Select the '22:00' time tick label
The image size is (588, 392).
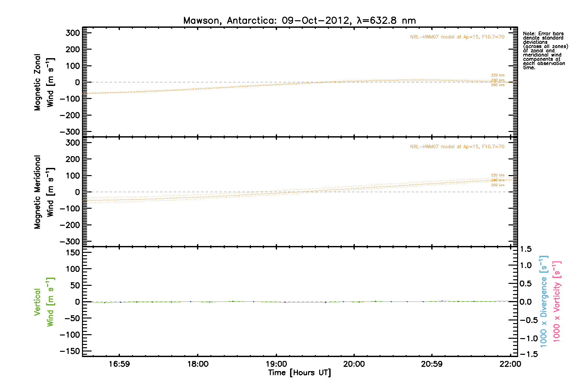tap(510, 364)
